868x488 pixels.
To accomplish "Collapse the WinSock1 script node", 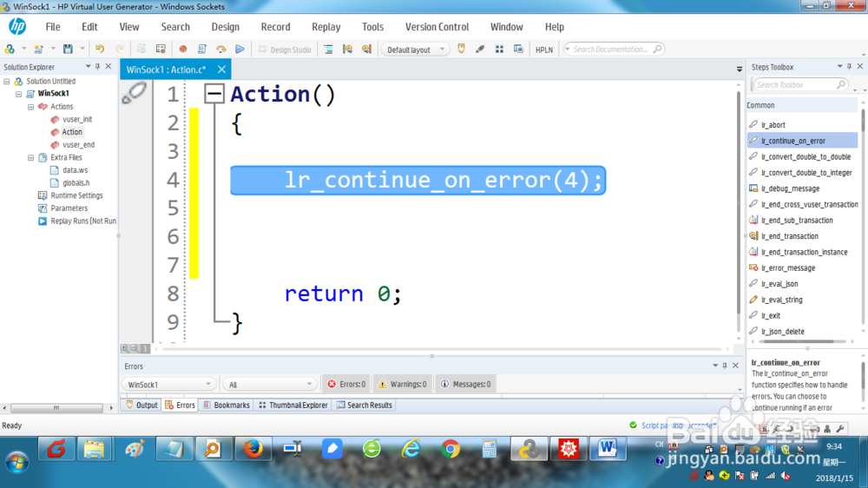I will (19, 94).
